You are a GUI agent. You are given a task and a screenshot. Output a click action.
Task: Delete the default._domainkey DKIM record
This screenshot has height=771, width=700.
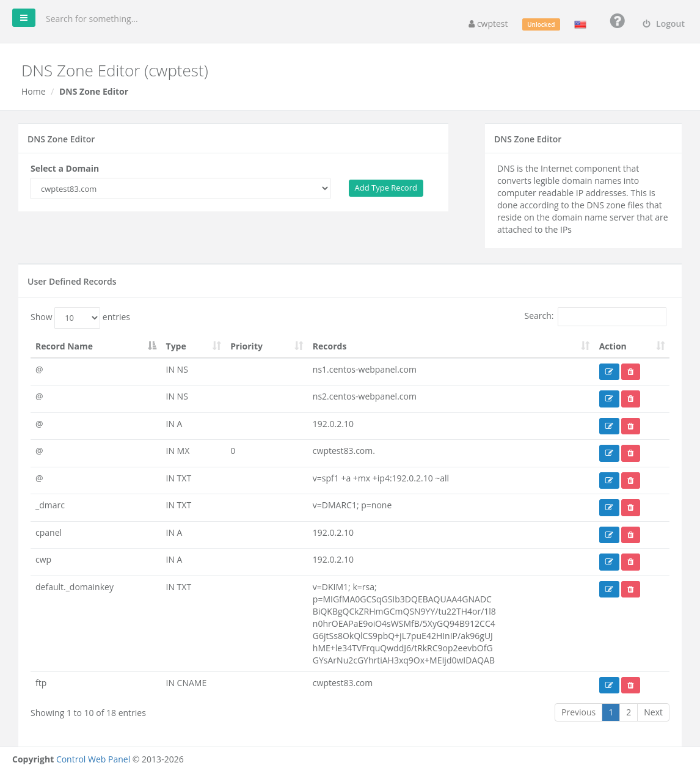[x=630, y=589]
